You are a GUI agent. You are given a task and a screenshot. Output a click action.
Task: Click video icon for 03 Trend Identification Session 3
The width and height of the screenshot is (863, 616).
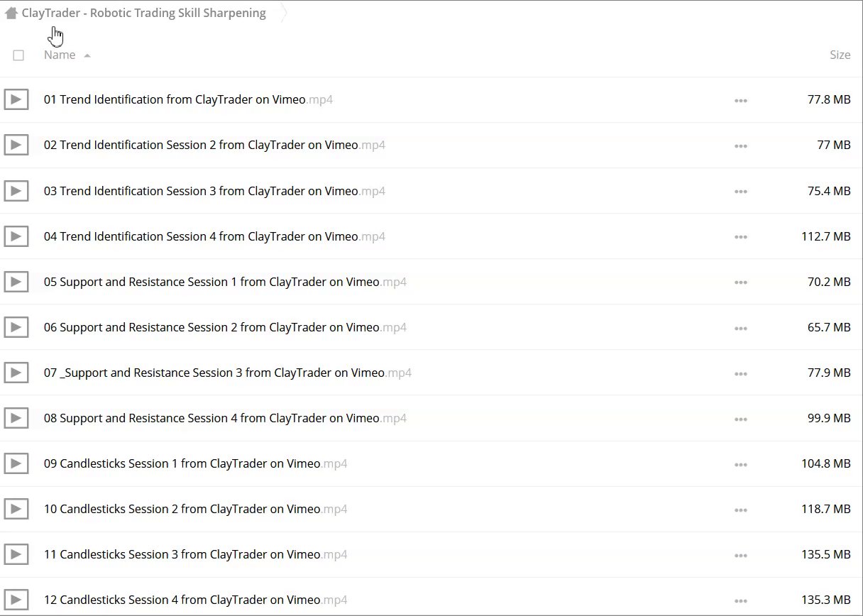16,191
